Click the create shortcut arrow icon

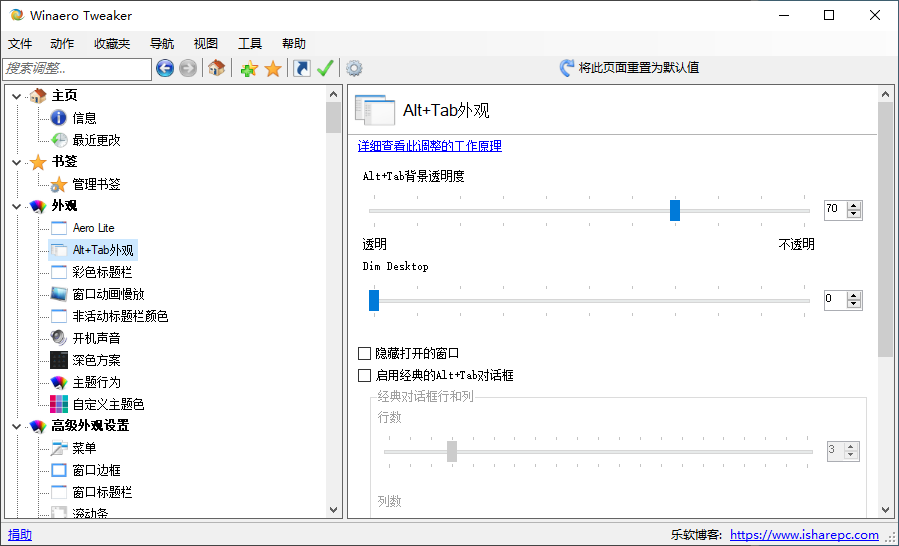pyautogui.click(x=301, y=68)
